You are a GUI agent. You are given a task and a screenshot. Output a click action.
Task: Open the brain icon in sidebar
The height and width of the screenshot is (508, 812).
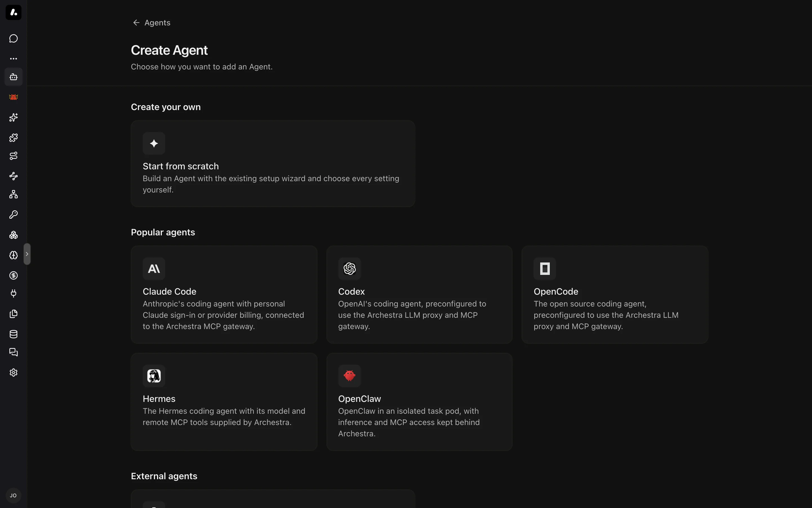(14, 255)
